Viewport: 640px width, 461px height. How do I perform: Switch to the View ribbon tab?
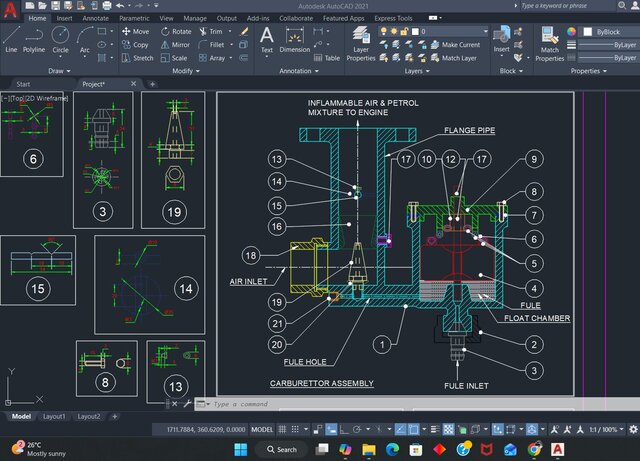(166, 18)
